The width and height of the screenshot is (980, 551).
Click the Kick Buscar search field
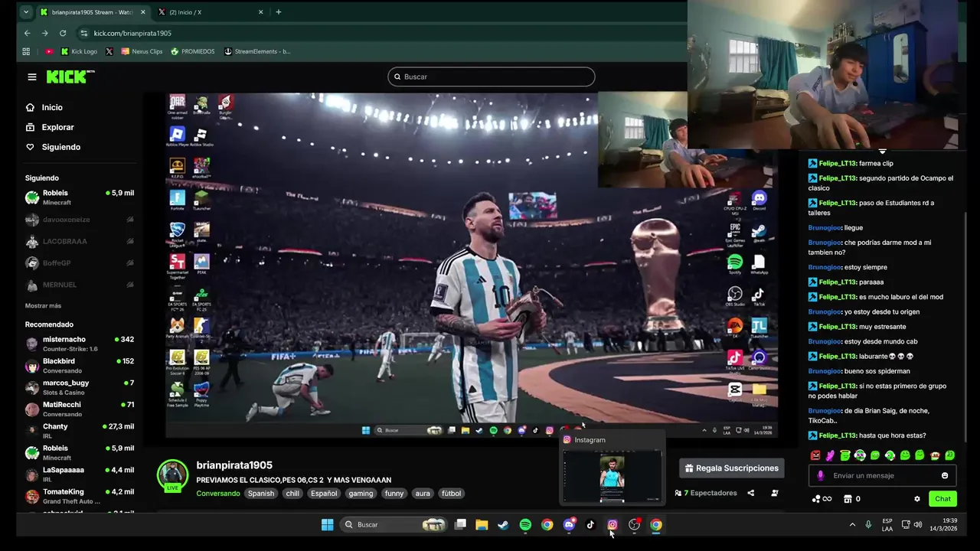point(492,77)
